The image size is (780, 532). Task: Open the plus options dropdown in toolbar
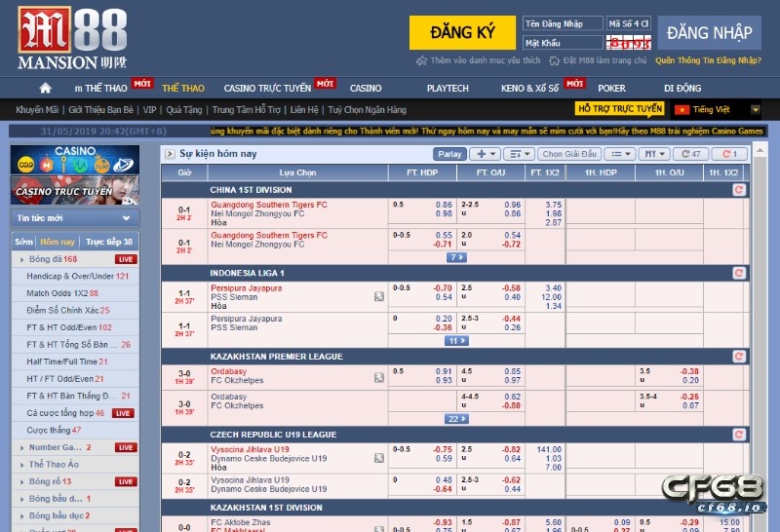[x=485, y=154]
